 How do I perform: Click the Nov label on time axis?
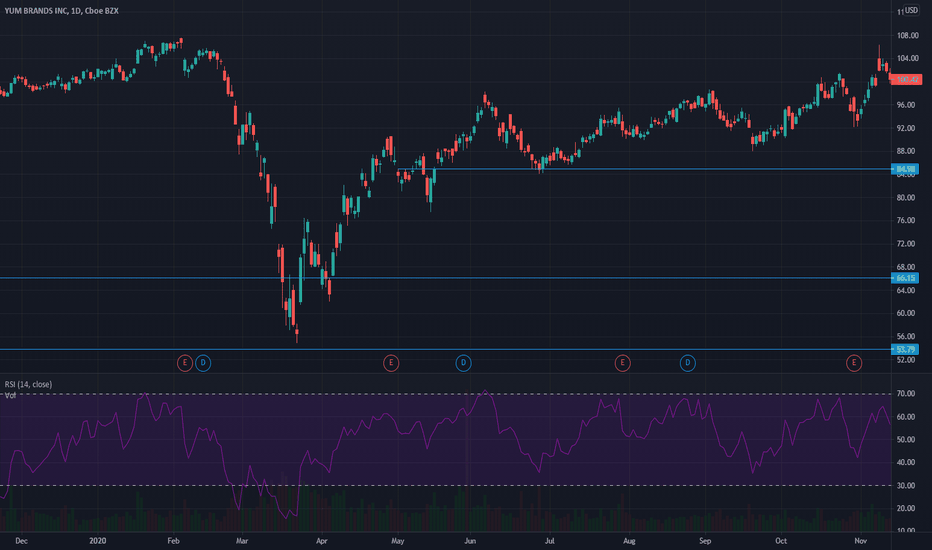click(860, 541)
